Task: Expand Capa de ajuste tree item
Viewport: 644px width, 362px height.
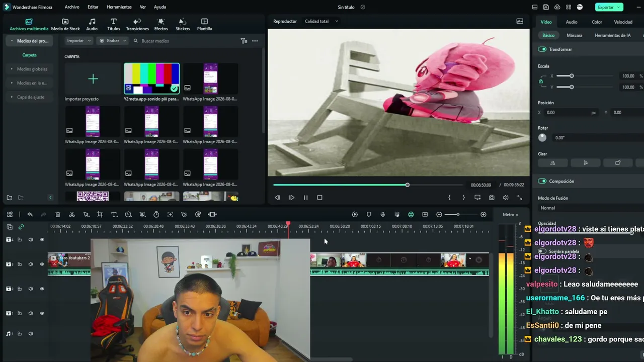Action: (x=12, y=97)
